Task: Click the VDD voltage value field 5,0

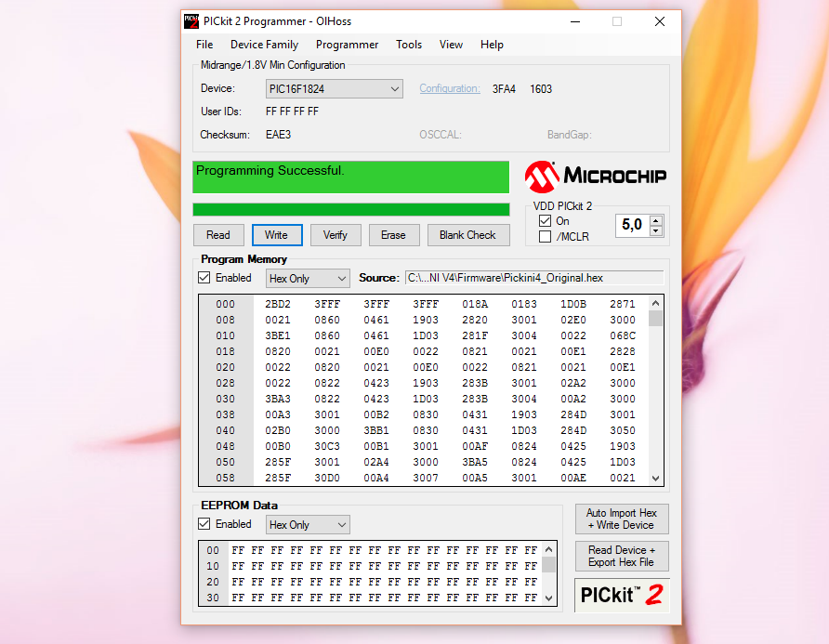Action: [632, 225]
